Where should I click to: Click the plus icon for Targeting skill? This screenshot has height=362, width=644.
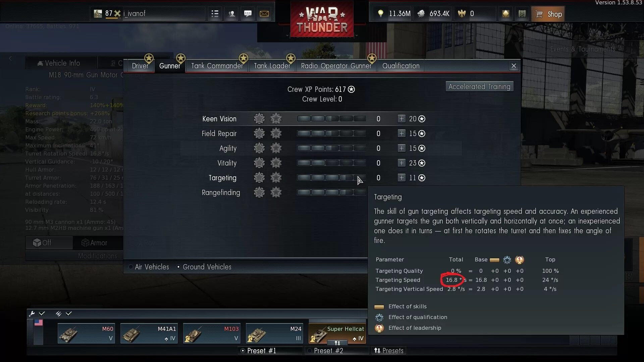point(401,177)
